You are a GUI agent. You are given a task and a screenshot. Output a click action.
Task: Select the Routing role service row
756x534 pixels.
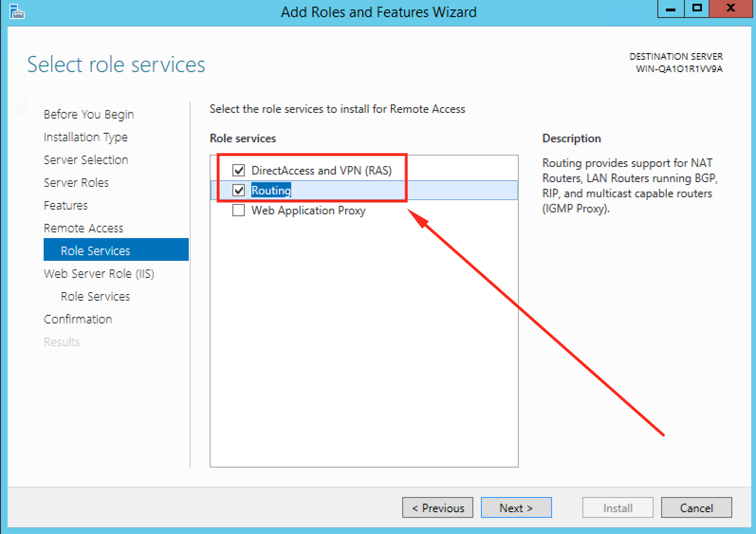pos(364,190)
